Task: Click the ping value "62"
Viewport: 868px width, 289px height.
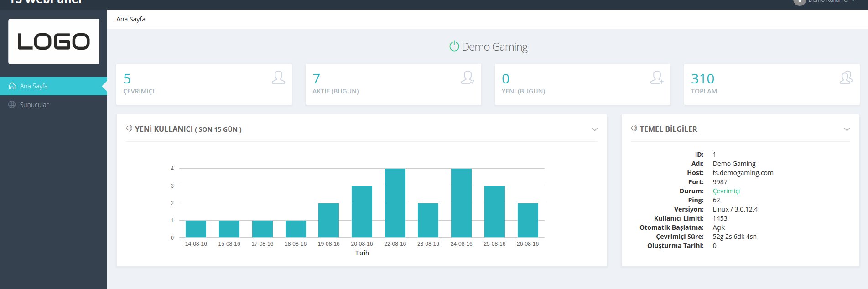Action: [x=717, y=200]
